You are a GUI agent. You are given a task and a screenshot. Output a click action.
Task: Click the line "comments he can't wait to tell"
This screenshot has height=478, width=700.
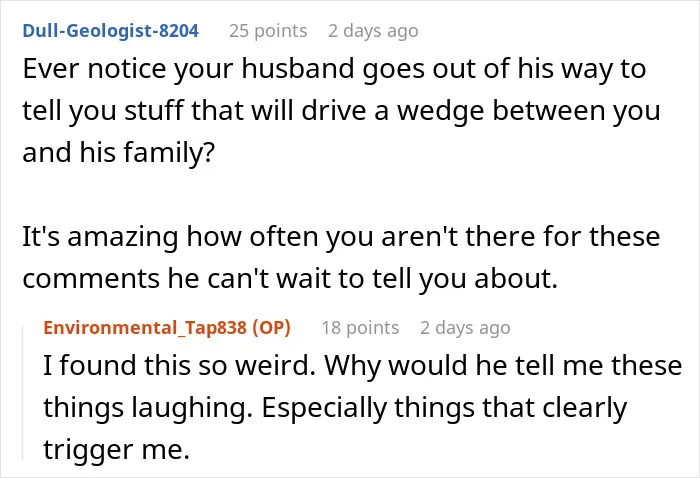click(x=290, y=279)
